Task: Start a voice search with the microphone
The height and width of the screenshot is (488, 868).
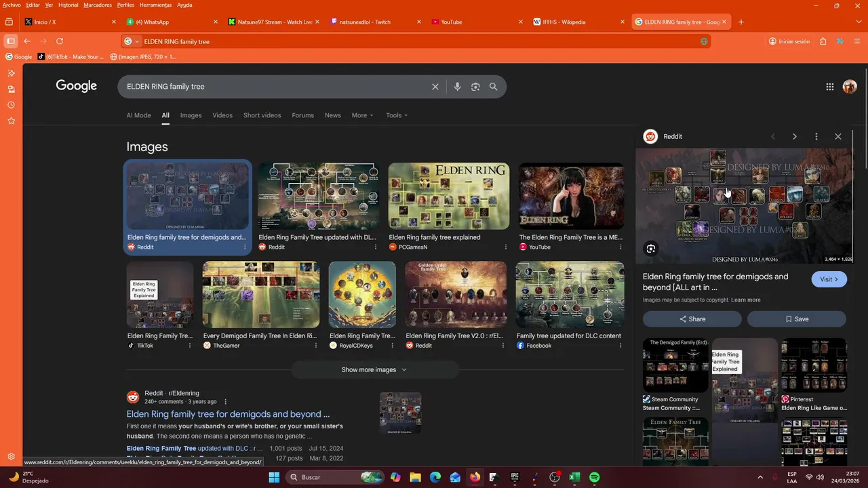Action: pos(457,87)
